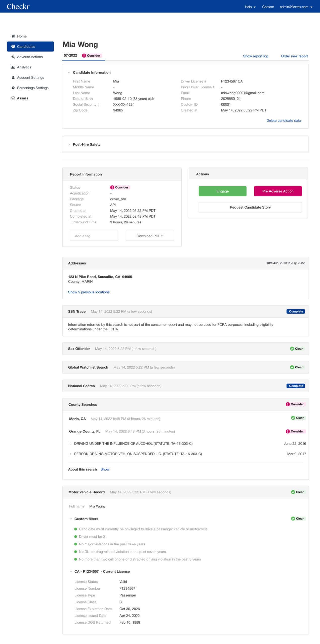Collapse the CA - F1234567 Current License section
The height and width of the screenshot is (644, 320).
71,571
